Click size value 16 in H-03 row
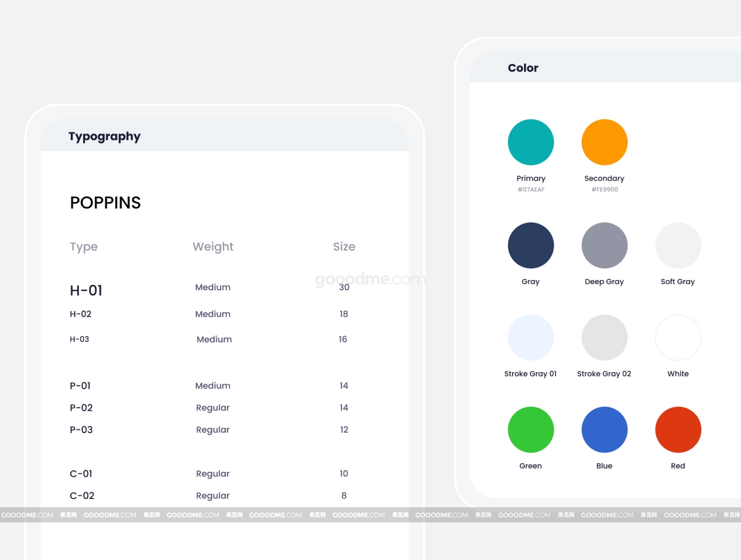741x560 pixels. pyautogui.click(x=343, y=339)
